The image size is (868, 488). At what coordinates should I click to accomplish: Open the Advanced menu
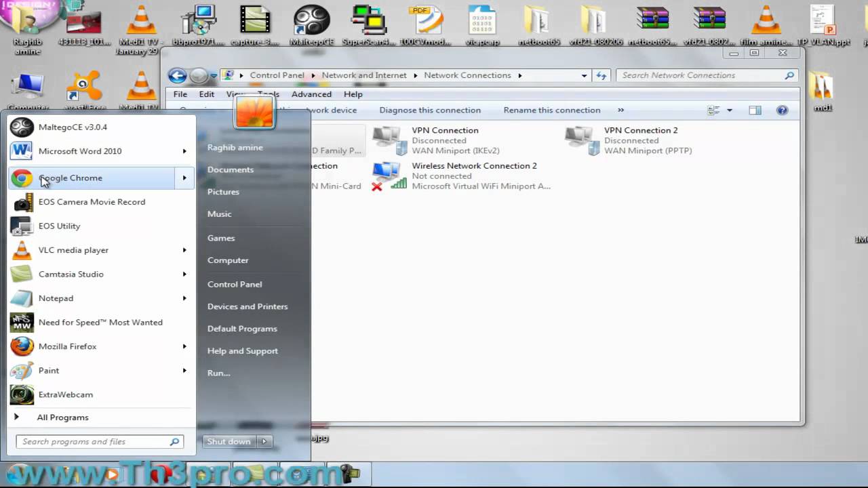pyautogui.click(x=311, y=94)
